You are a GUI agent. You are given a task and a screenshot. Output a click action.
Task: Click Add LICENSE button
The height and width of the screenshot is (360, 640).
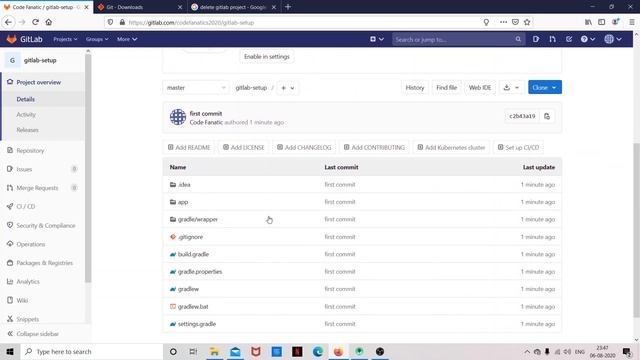(244, 147)
